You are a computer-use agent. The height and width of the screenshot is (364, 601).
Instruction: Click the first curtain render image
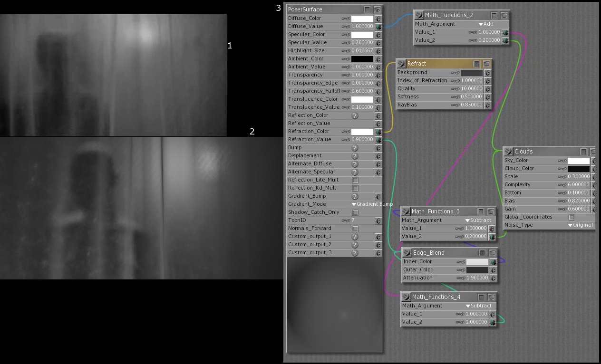[113, 75]
